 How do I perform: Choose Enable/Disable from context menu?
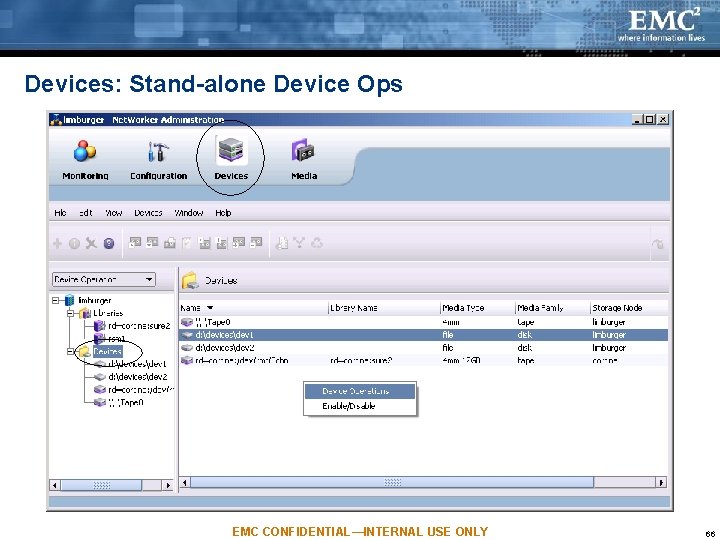pos(360,406)
